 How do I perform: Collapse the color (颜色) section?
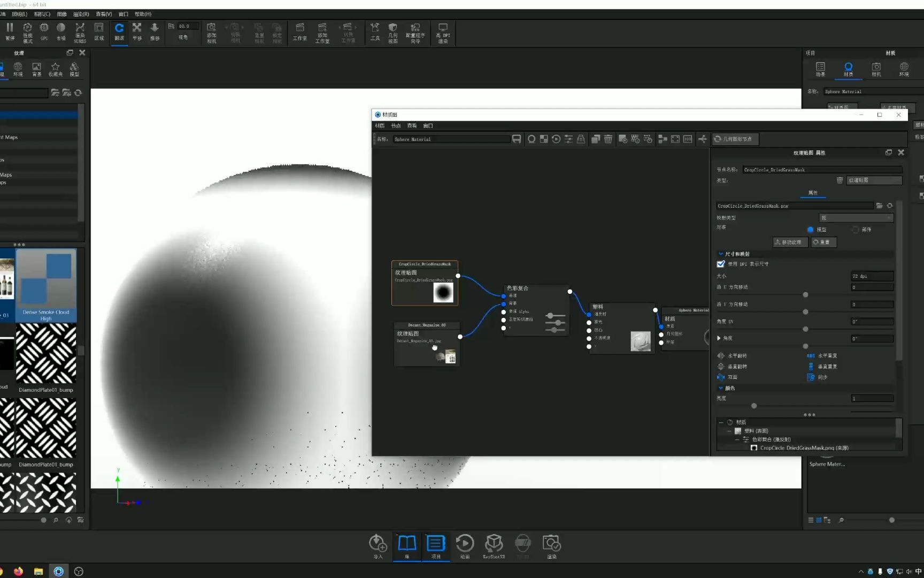721,388
